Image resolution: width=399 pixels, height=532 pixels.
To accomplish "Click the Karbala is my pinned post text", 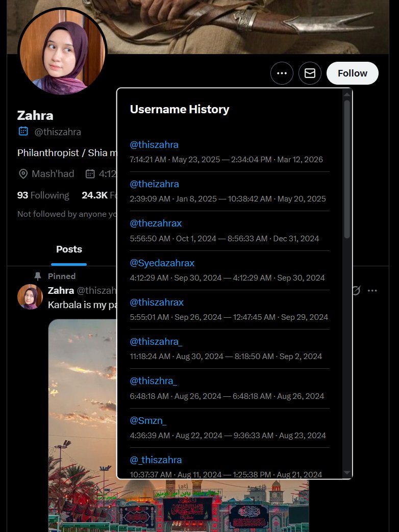I will [x=82, y=305].
